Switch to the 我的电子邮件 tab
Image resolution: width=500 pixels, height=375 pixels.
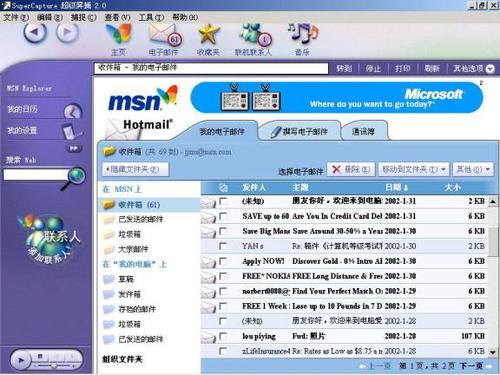pos(222,131)
